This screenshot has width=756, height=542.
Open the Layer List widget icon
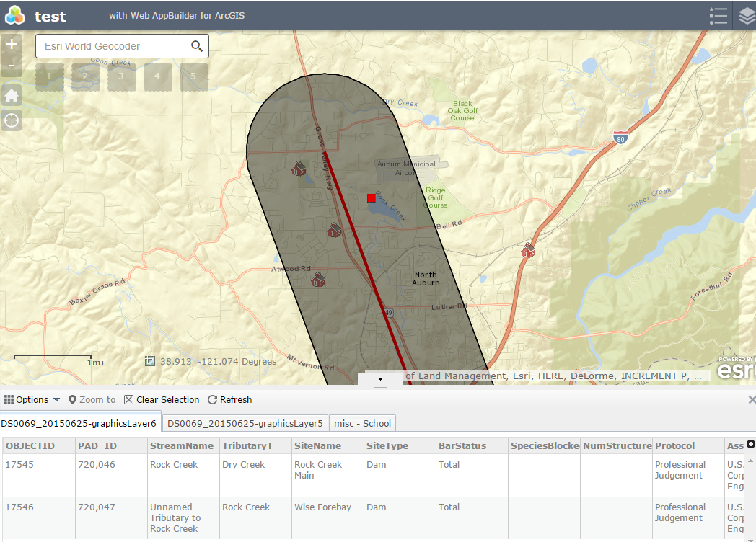747,16
